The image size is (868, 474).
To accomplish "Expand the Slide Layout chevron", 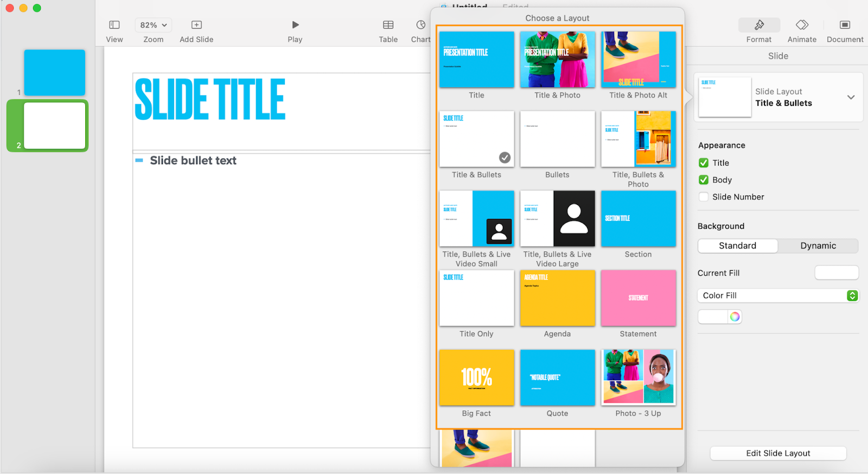I will click(851, 97).
